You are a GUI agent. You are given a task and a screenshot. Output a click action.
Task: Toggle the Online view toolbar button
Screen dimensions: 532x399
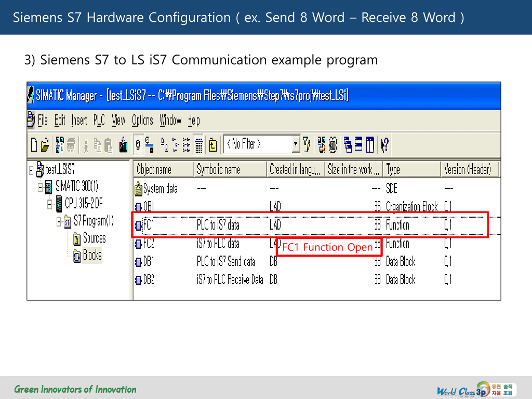point(149,145)
